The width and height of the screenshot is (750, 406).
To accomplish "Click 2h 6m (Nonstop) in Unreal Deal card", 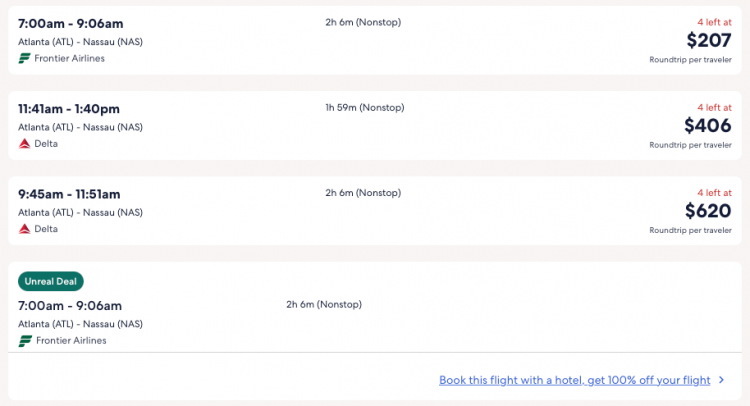I will pyautogui.click(x=324, y=304).
